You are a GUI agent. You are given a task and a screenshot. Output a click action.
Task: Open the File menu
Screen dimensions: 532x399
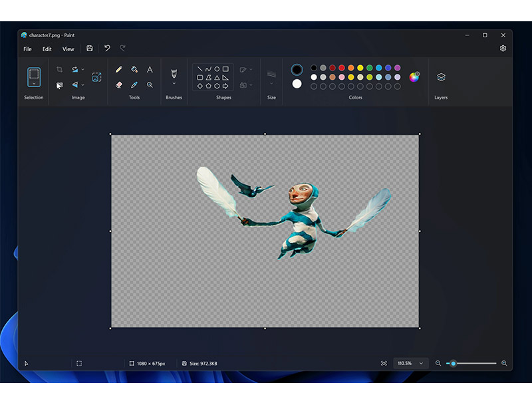(27, 49)
